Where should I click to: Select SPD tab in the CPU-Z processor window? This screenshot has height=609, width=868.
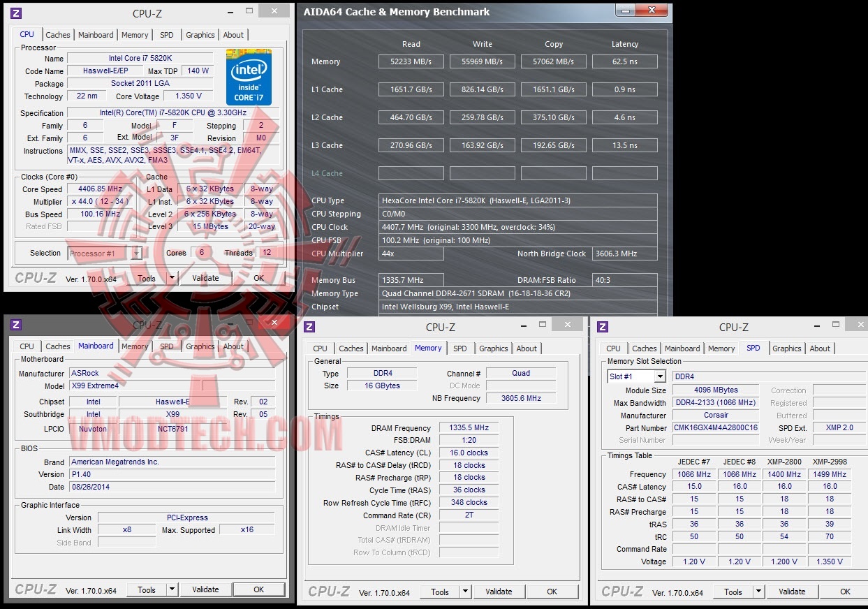(167, 35)
